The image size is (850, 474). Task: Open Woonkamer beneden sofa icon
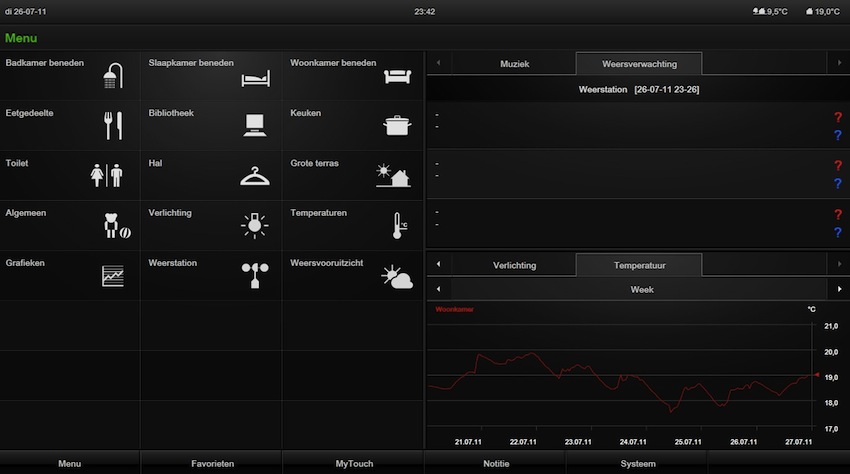point(398,76)
